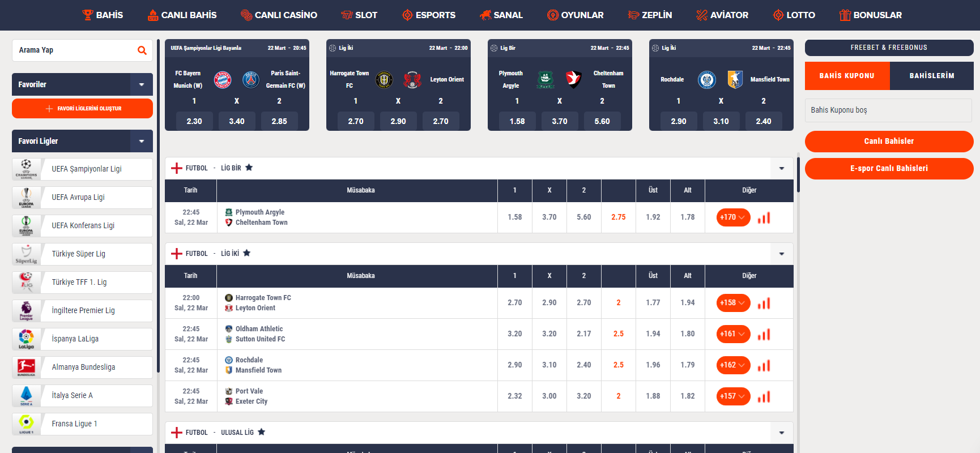Screen dimensions: 980x453
Task: Click the Cheltenham Town crest in card
Action: 574,80
